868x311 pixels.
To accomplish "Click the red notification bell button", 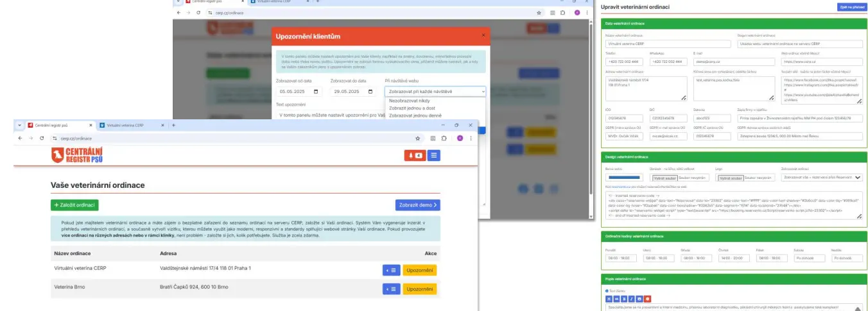I will 414,155.
